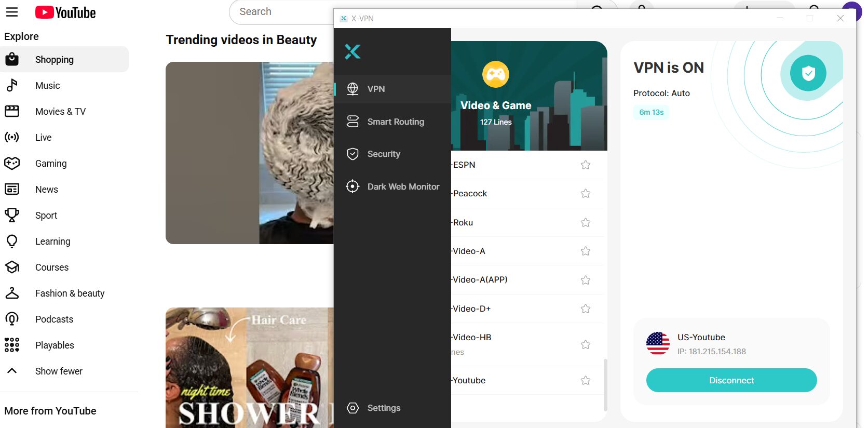Click the VPN shield status icon
868x428 pixels.
point(808,74)
